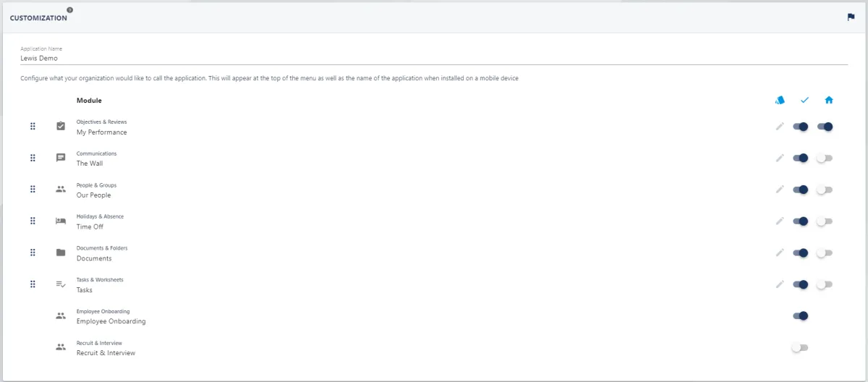Edit The Wall module with the pencil
The width and height of the screenshot is (868, 382).
(x=780, y=158)
